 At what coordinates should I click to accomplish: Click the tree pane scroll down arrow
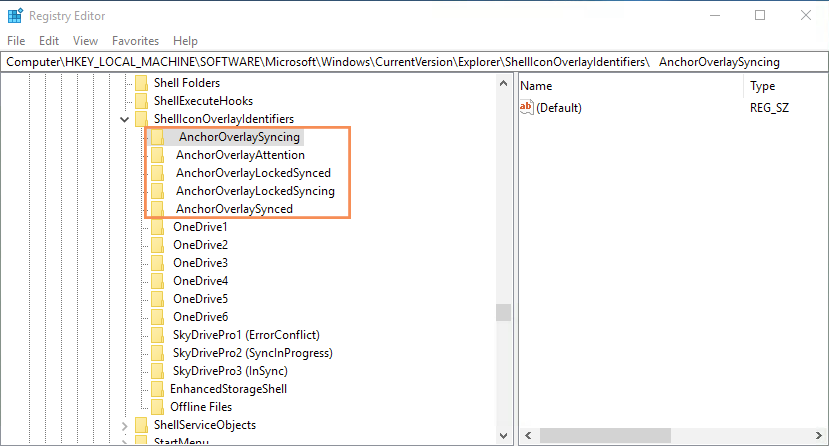point(503,436)
